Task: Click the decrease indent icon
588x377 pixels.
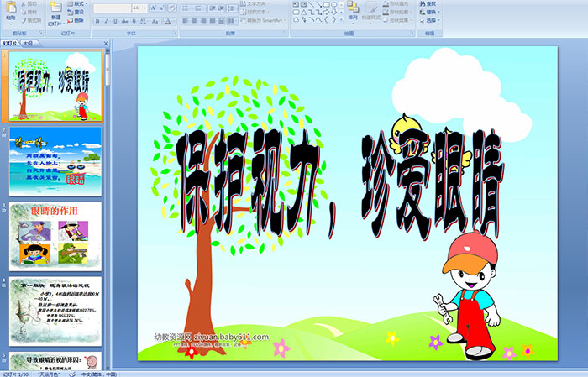Action: pos(212,8)
